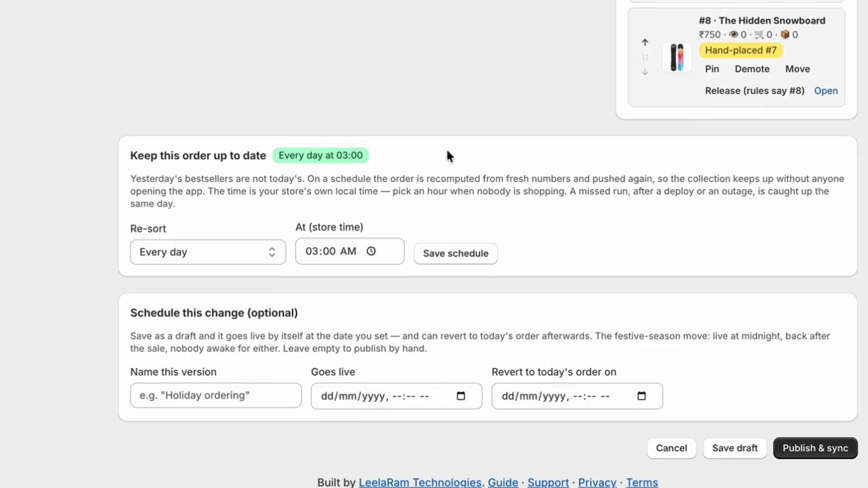Open the Support link in footer
Screen dimensions: 868x488
[548, 482]
